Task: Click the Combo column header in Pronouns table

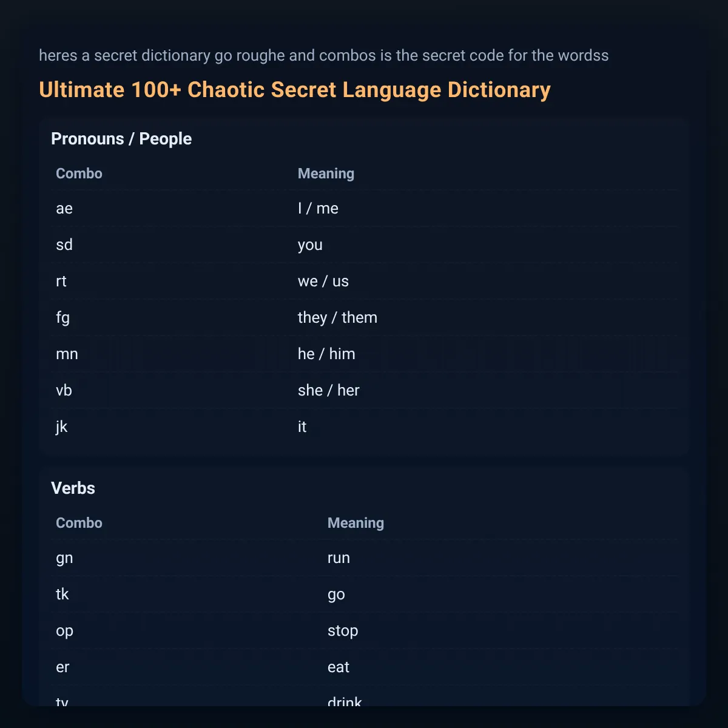Action: pos(79,174)
